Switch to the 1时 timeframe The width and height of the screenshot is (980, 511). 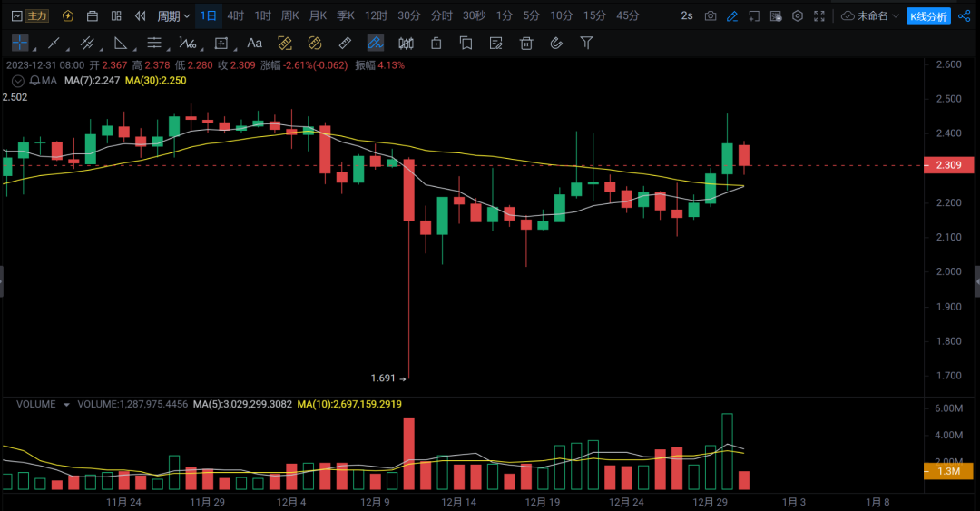262,15
